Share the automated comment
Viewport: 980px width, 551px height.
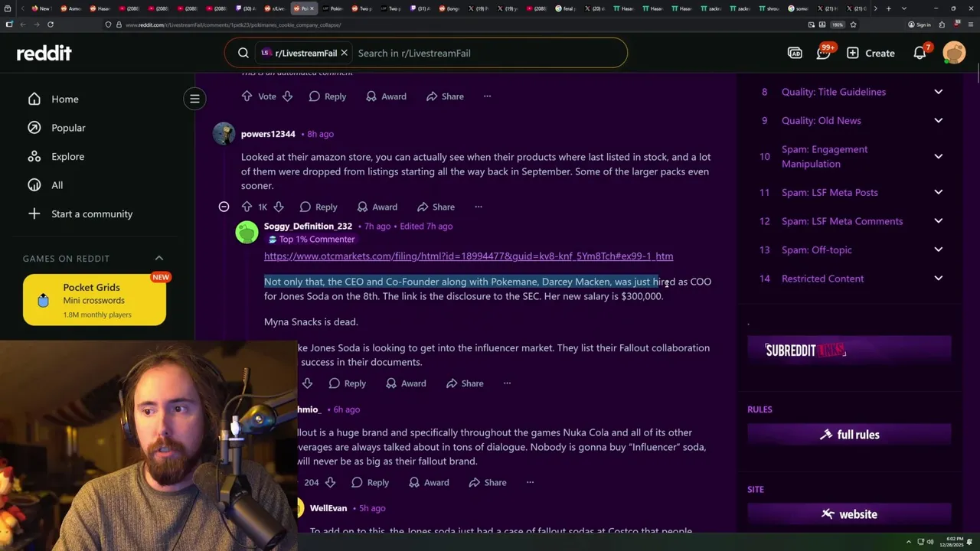coord(445,96)
